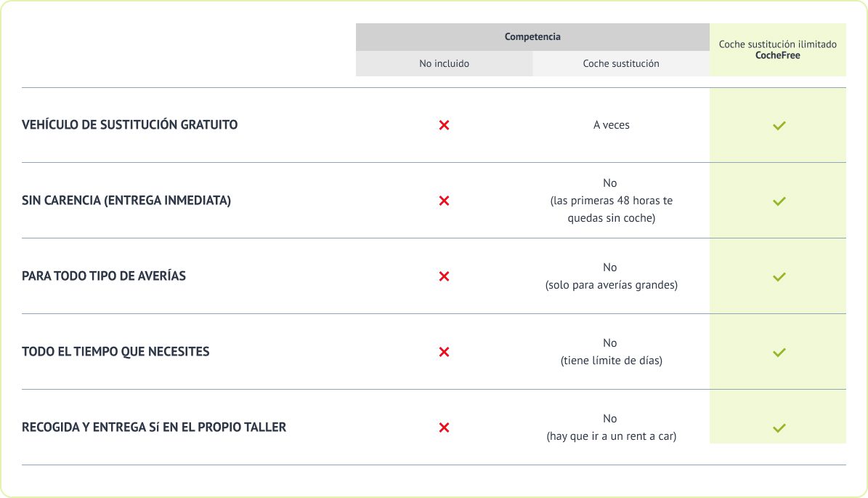Click red X for Vehículo de sustitución gratuito
Screen dimensions: 868x498
click(x=444, y=125)
